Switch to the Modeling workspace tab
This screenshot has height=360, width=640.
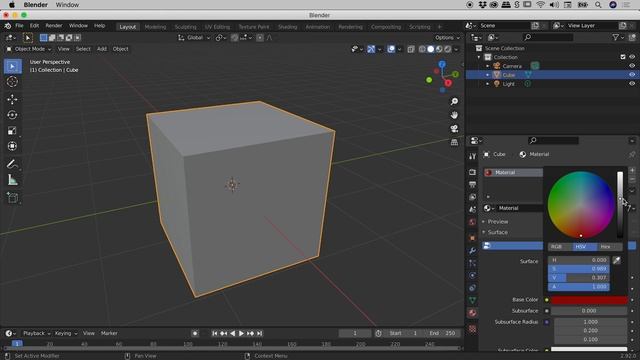(155, 27)
